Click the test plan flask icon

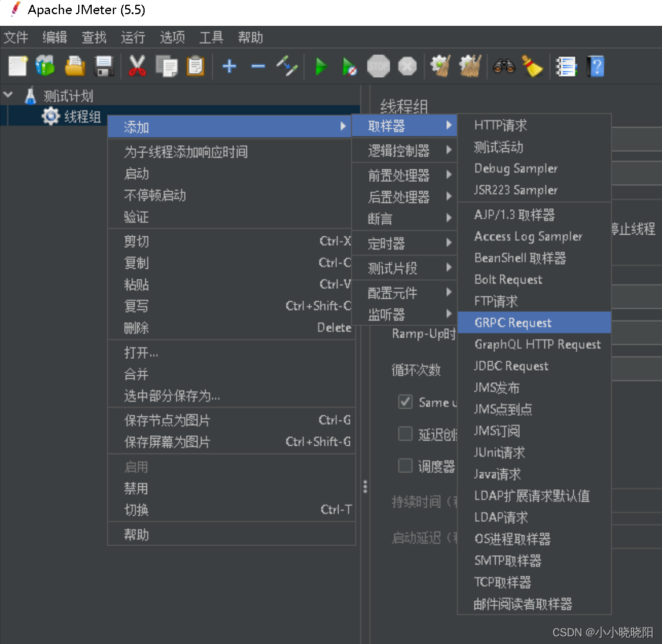tap(30, 96)
